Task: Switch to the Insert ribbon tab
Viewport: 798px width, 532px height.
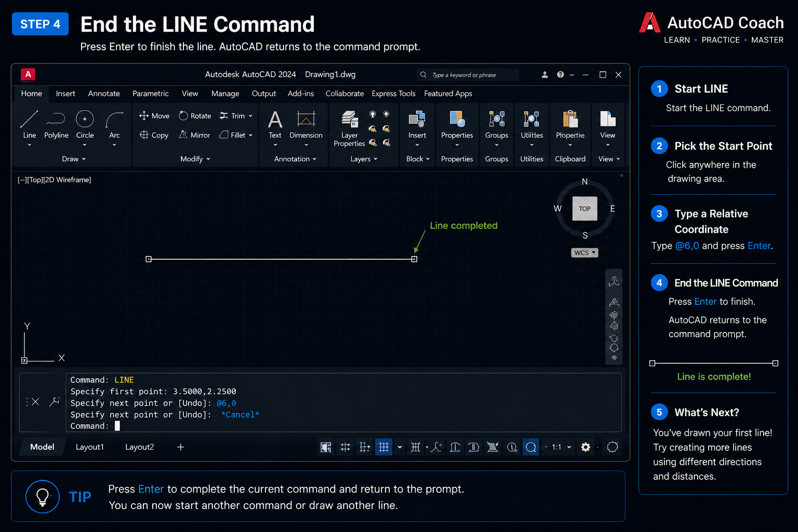Action: [65, 94]
